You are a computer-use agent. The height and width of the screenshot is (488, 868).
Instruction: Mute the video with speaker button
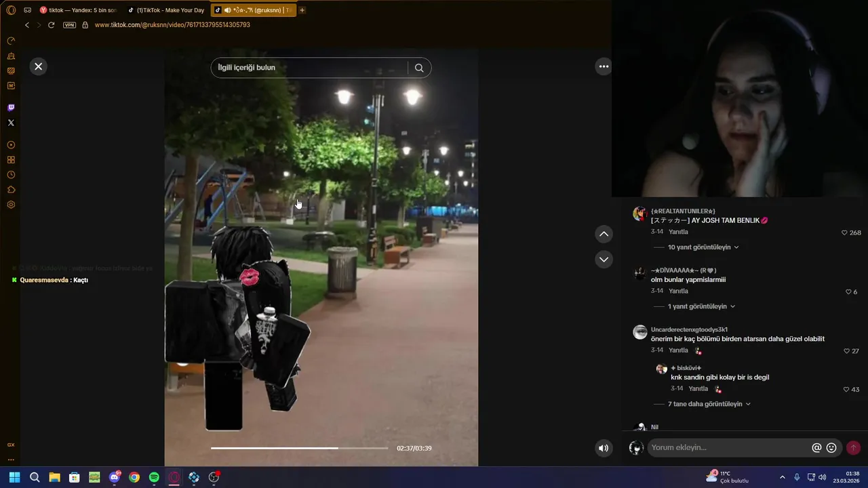[x=603, y=448]
